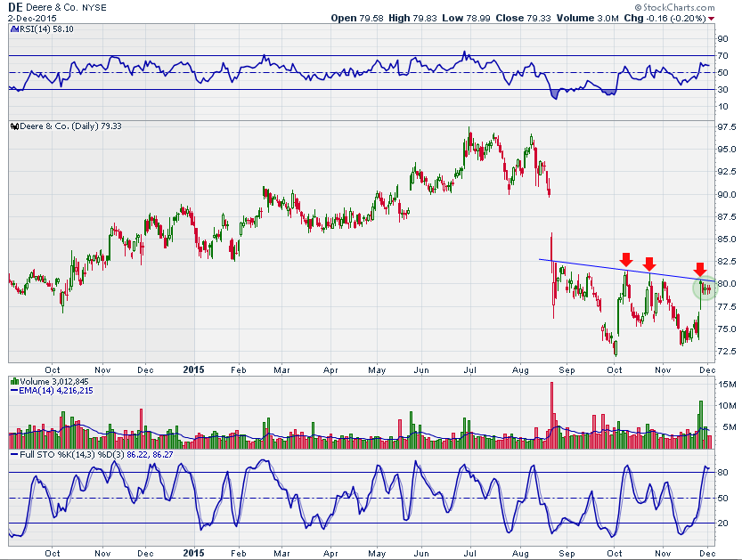Open the StockCharts.com link in header
The width and height of the screenshot is (742, 560).
[675, 7]
